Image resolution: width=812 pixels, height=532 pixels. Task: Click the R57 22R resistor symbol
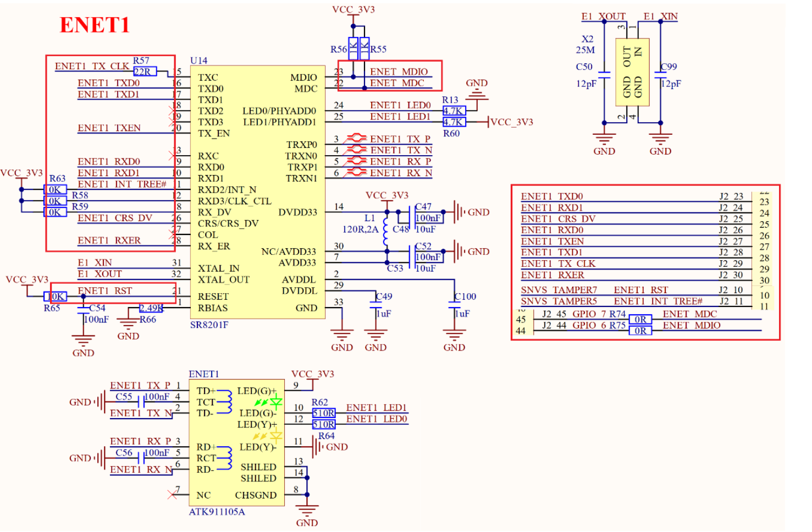pyautogui.click(x=145, y=72)
